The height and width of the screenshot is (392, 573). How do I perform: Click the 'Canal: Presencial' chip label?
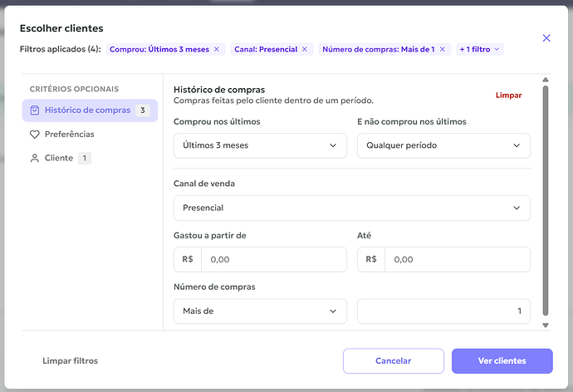point(266,49)
